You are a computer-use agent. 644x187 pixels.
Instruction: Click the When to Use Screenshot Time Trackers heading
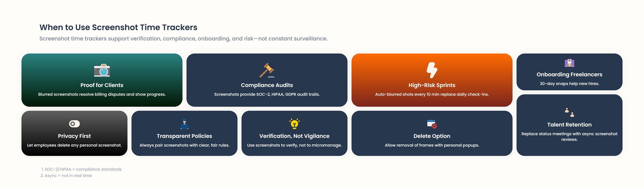pyautogui.click(x=118, y=27)
